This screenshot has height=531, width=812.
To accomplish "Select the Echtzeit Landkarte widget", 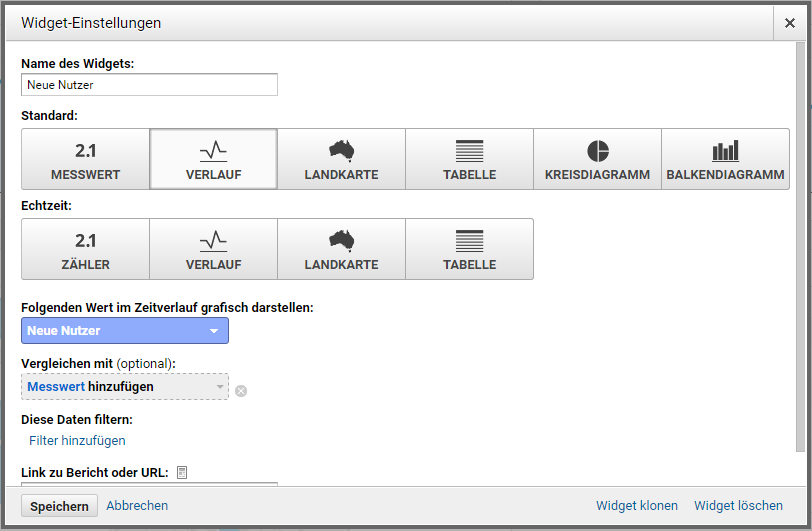I will point(341,249).
